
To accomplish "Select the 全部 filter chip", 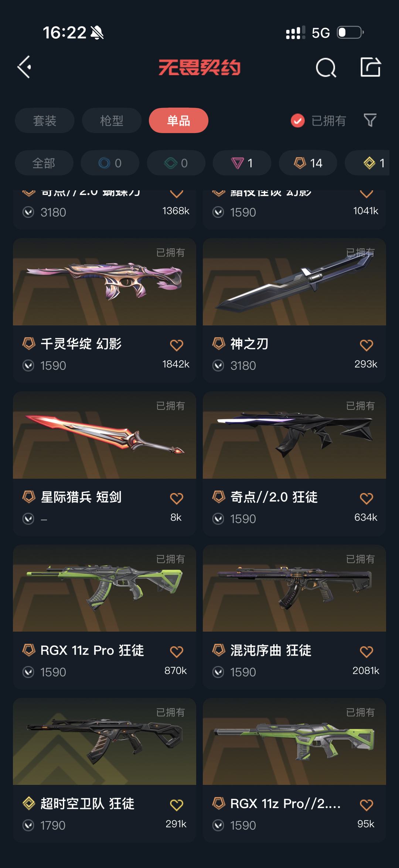I will 44,163.
